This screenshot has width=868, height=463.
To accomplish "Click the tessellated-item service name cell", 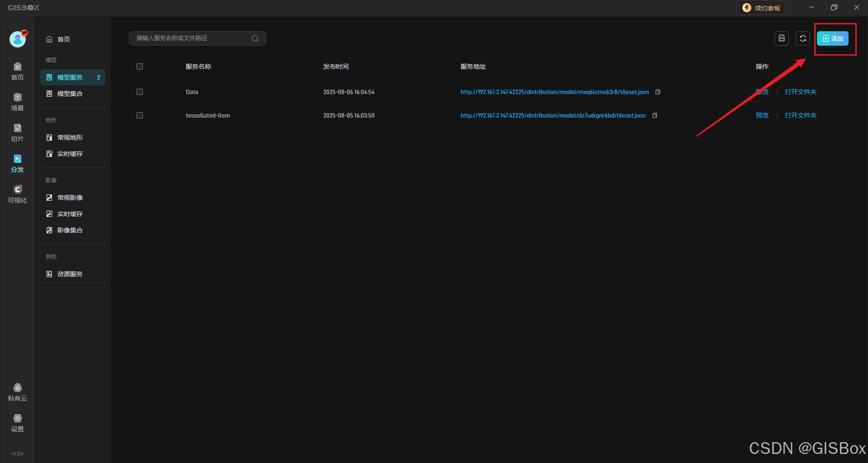I will click(208, 115).
